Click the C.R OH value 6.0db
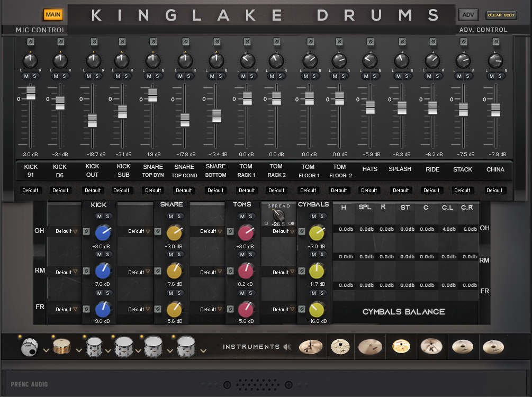 [470, 229]
